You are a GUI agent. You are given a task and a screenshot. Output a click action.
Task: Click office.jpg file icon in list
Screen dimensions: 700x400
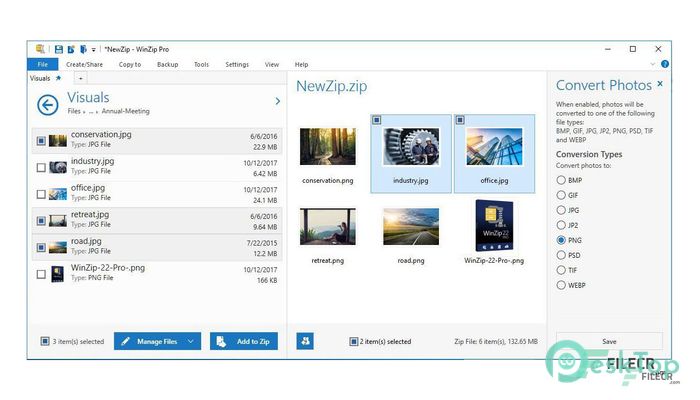coord(58,194)
